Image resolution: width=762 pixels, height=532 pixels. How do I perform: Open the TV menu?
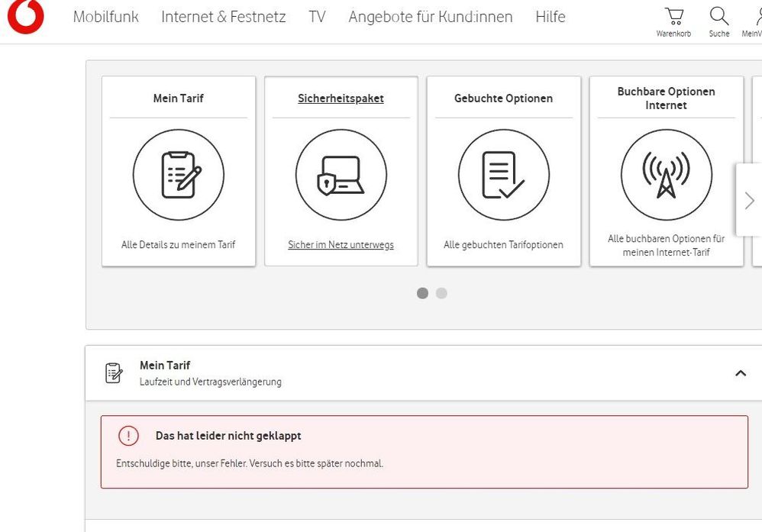click(317, 17)
